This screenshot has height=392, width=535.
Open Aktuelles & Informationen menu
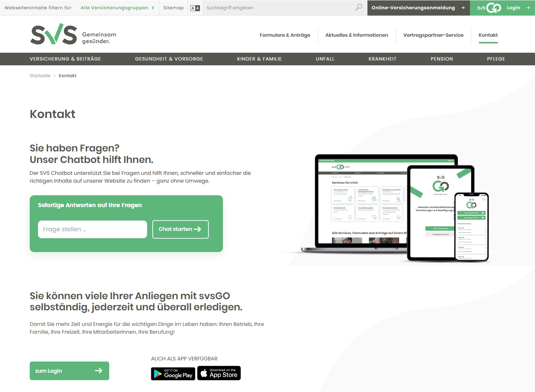pos(357,35)
